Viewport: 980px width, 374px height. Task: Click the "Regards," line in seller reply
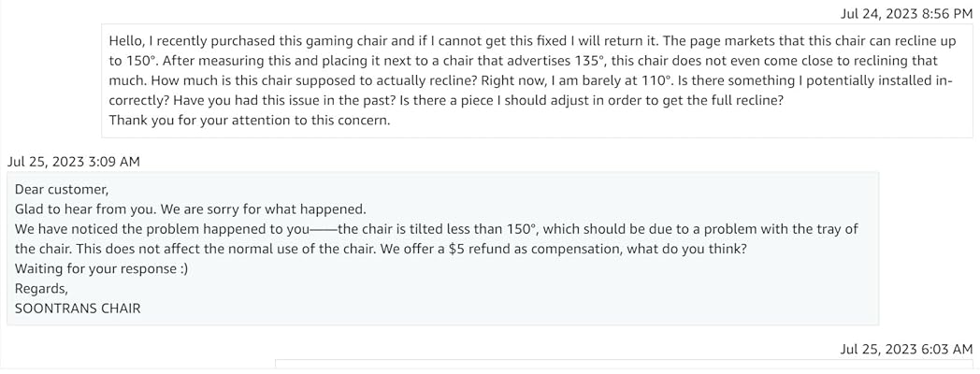(x=41, y=288)
